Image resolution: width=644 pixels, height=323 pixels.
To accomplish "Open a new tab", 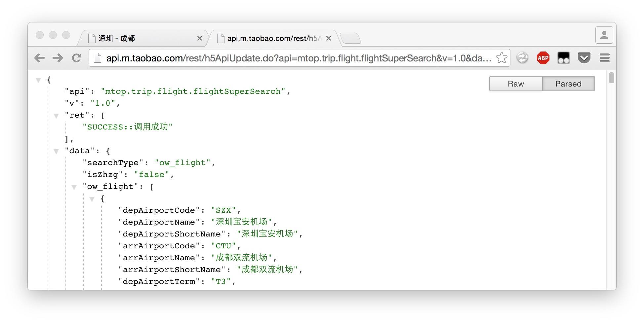I will (x=350, y=39).
